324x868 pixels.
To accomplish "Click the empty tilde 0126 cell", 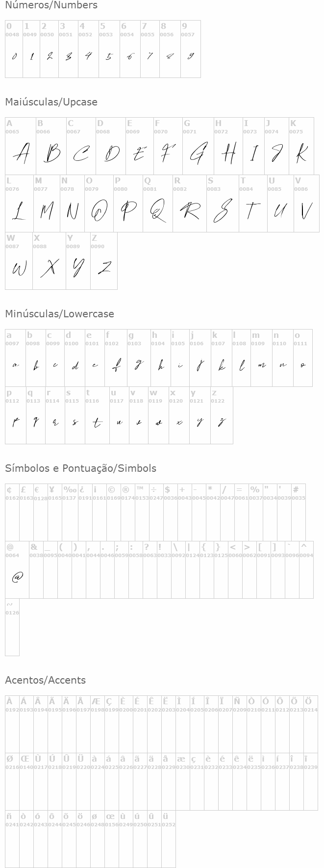I will tap(12, 627).
